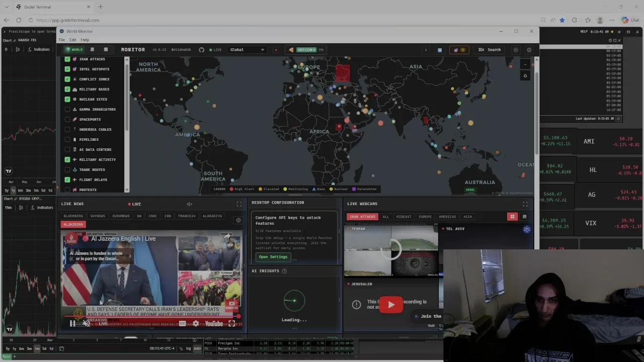
Task: Select the France24 channel
Action: click(x=187, y=216)
